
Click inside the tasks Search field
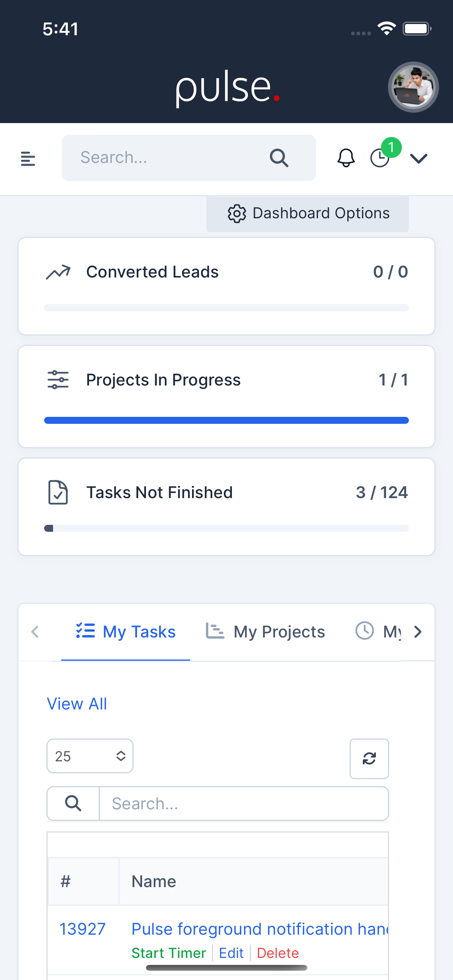[x=244, y=803]
